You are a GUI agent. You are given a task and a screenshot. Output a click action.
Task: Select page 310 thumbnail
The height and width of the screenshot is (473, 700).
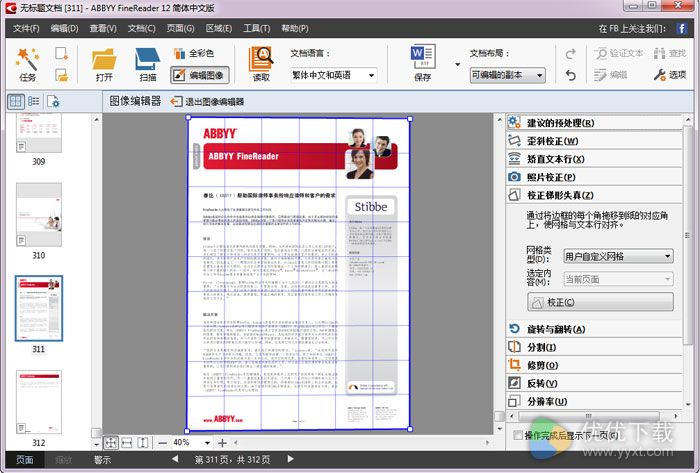39,215
